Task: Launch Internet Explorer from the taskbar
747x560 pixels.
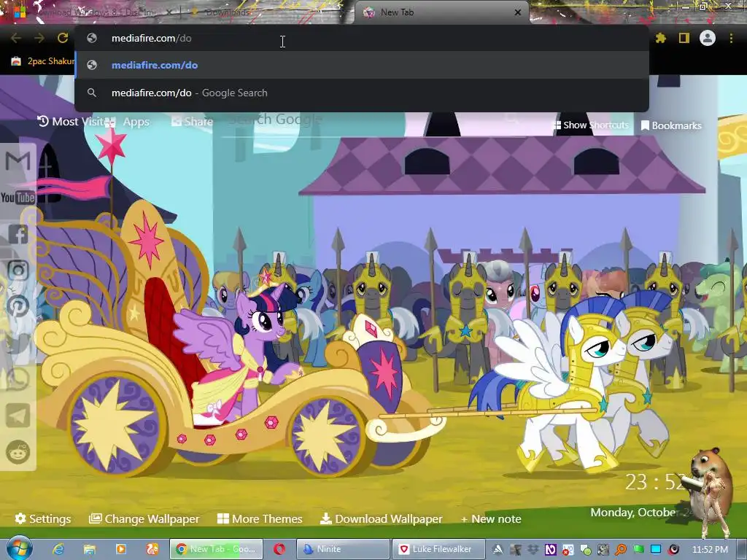Action: [x=58, y=549]
